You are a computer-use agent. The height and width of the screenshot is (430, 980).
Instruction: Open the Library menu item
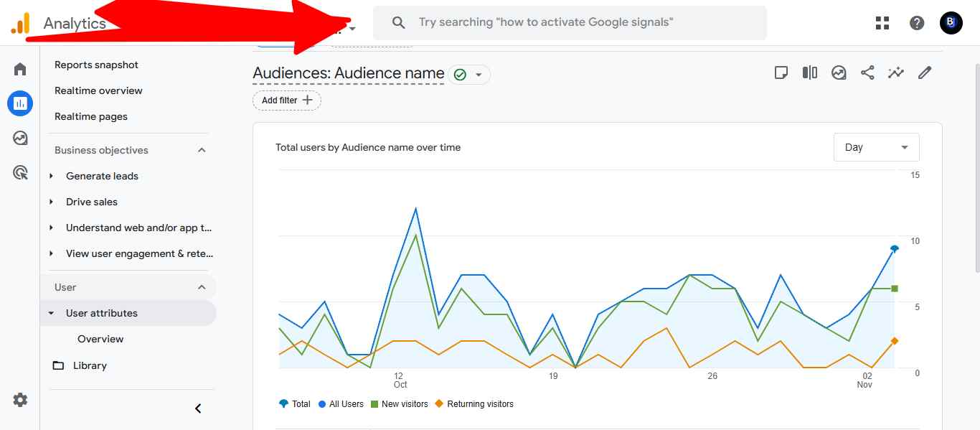pyautogui.click(x=89, y=365)
